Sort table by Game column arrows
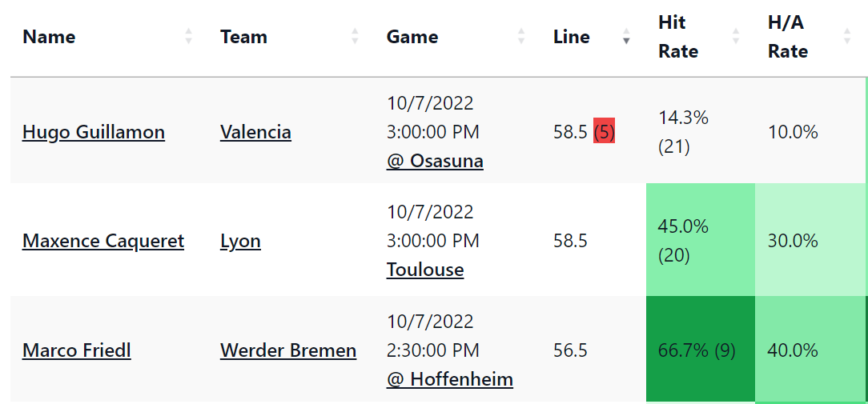868x404 pixels. [521, 37]
